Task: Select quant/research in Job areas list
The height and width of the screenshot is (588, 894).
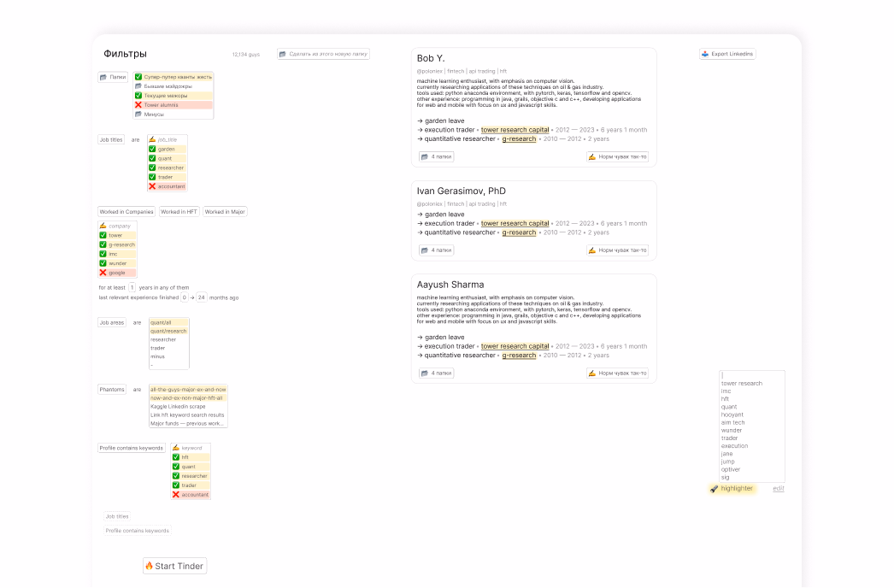Action: [168, 332]
